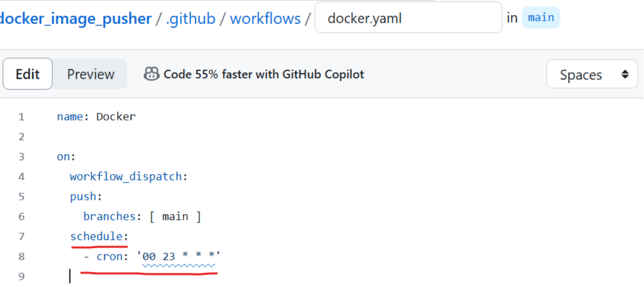The height and width of the screenshot is (287, 644).
Task: Focus the docker.yaml filename field
Action: pos(408,18)
